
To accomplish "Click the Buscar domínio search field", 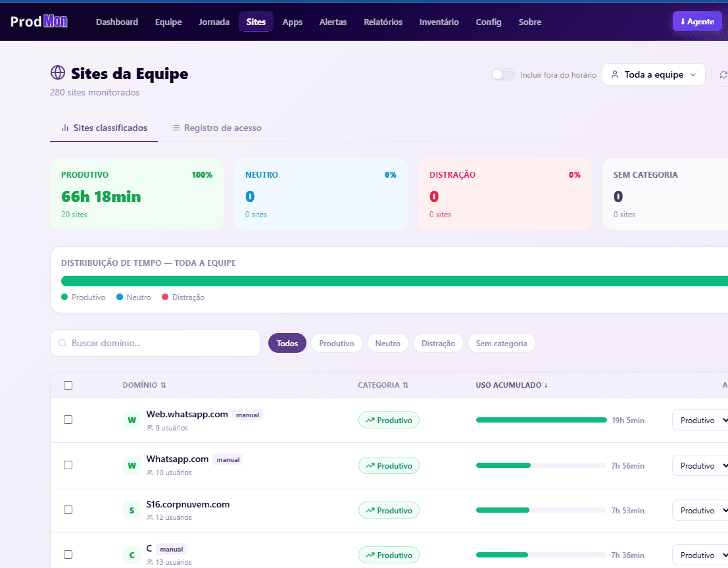I will [155, 343].
